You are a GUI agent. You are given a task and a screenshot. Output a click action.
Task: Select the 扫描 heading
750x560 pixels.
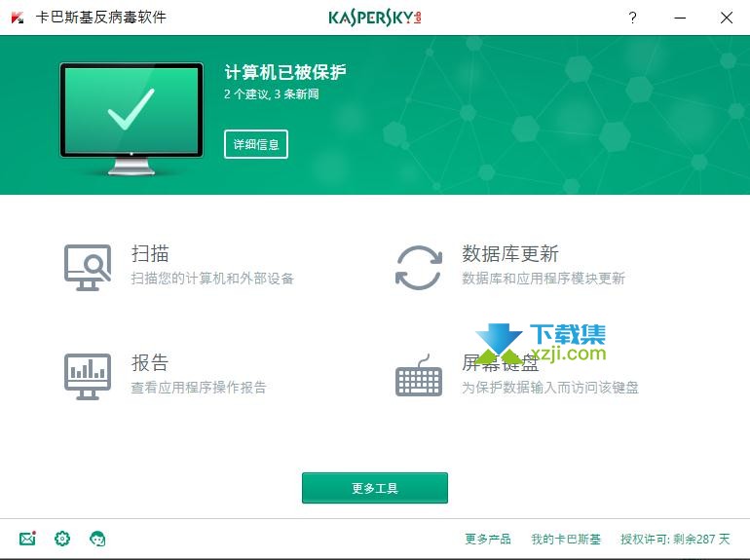pyautogui.click(x=150, y=253)
